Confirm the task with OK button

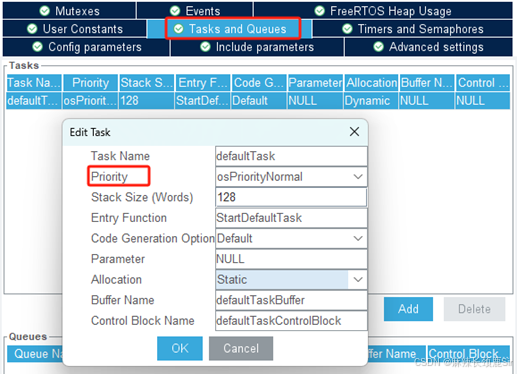pyautogui.click(x=180, y=348)
